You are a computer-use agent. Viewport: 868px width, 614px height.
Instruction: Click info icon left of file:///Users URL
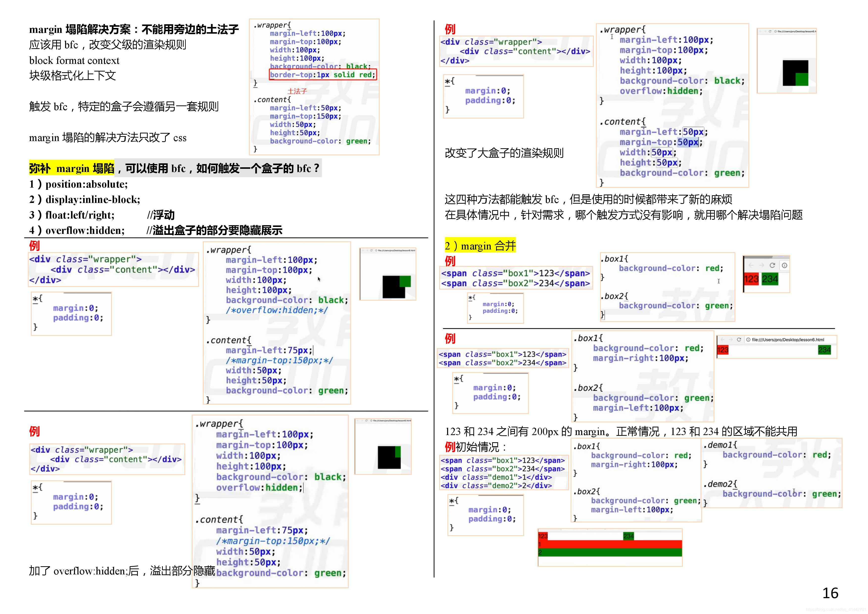coord(748,340)
